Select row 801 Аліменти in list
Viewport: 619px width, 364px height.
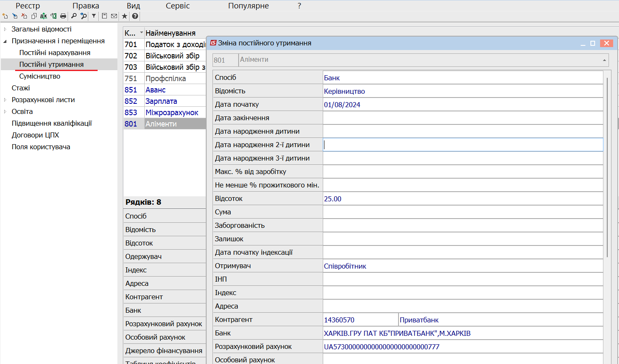click(x=165, y=124)
